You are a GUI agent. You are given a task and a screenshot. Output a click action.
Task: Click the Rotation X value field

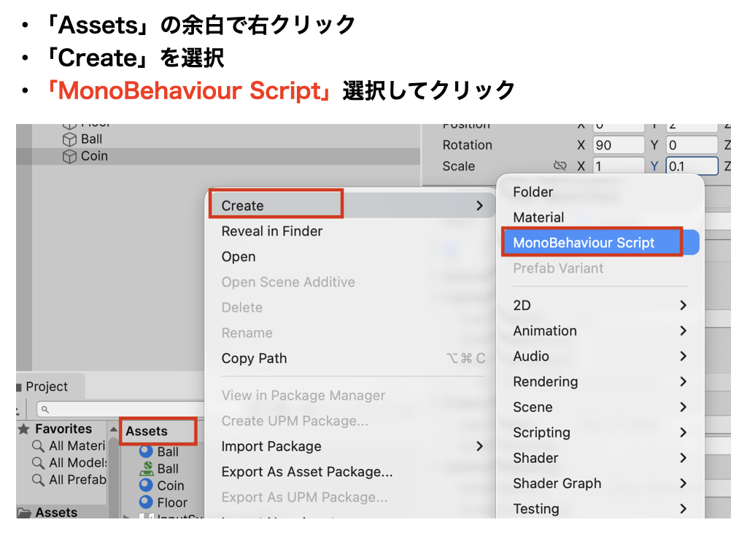[618, 145]
